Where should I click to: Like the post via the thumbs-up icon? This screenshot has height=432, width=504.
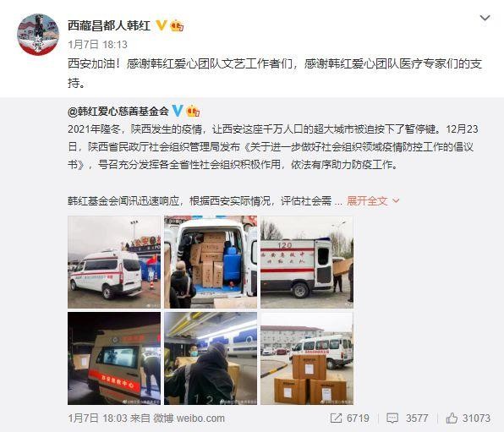click(x=452, y=418)
